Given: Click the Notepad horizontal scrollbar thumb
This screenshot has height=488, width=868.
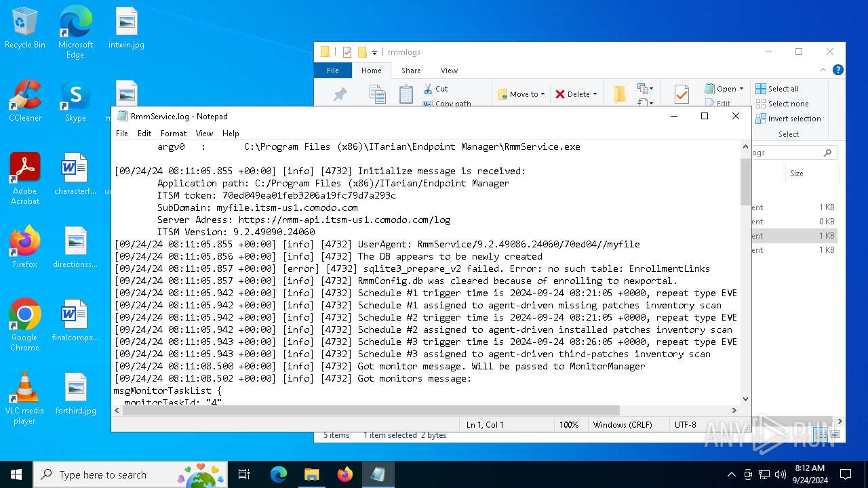Looking at the screenshot, I should pos(370,410).
